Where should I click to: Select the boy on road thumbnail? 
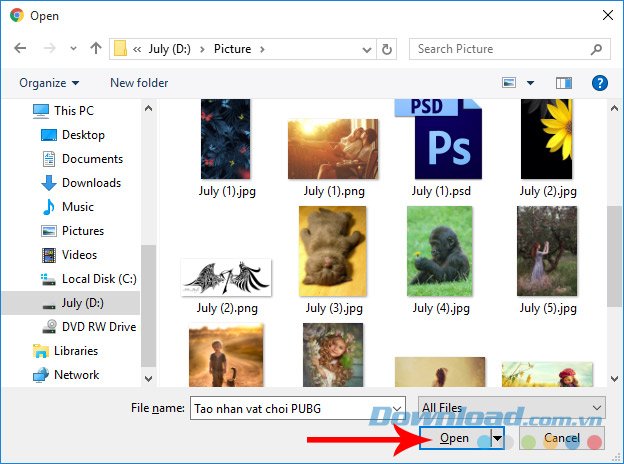(226, 355)
